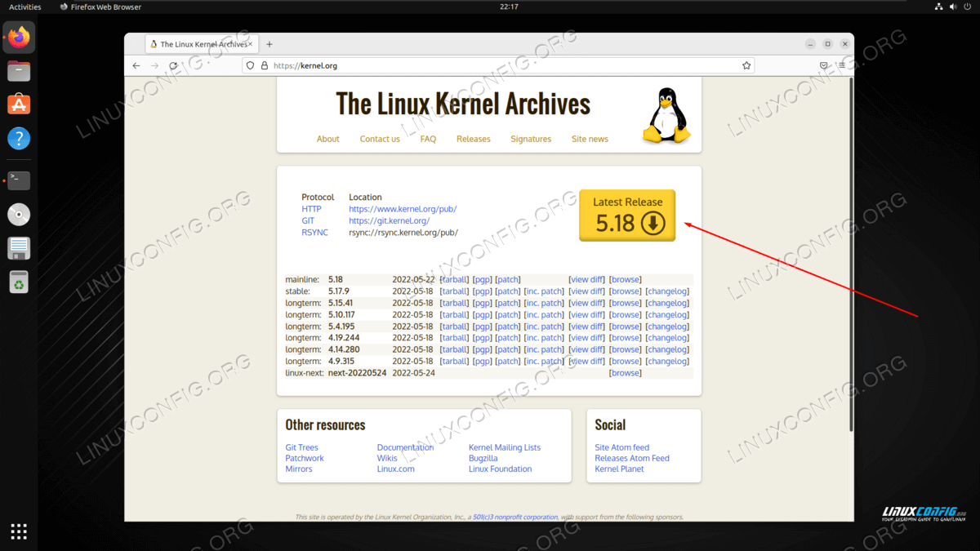The image size is (980, 551).
Task: Download tarball for longterm 4.9.315
Action: pyautogui.click(x=454, y=361)
